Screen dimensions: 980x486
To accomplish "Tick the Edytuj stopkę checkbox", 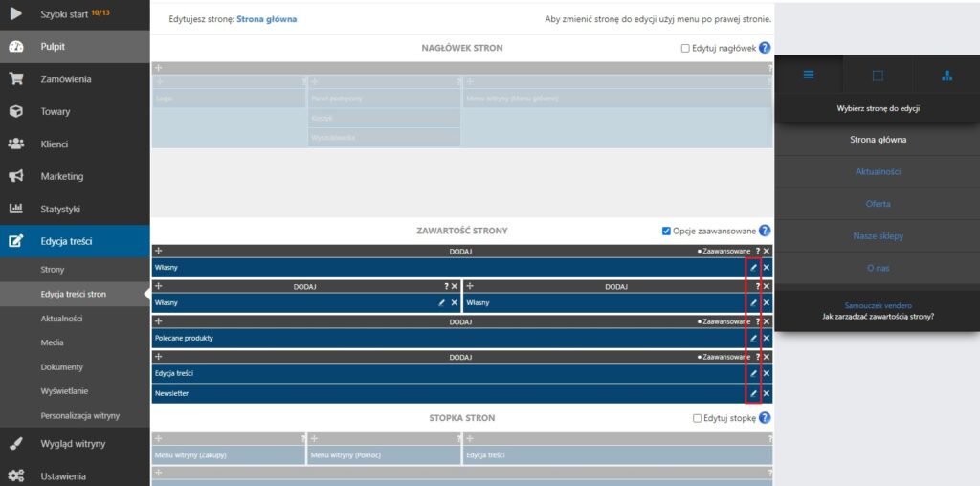I will click(x=697, y=418).
